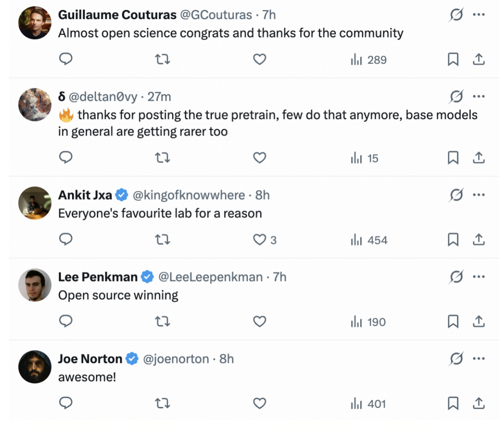The height and width of the screenshot is (429, 504).
Task: Share Joe Norton's awesome tweet
Action: point(478,403)
